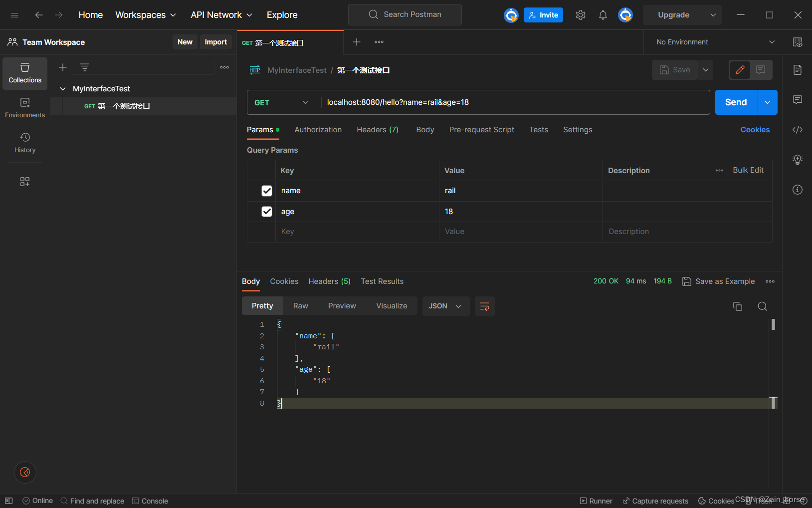The width and height of the screenshot is (812, 508).
Task: Switch to the Pre-request Script tab
Action: coord(482,130)
